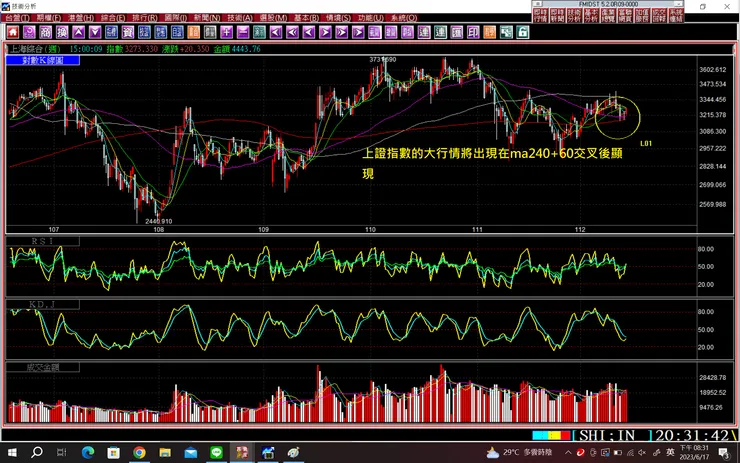Click the 110 date axis label

pos(370,230)
